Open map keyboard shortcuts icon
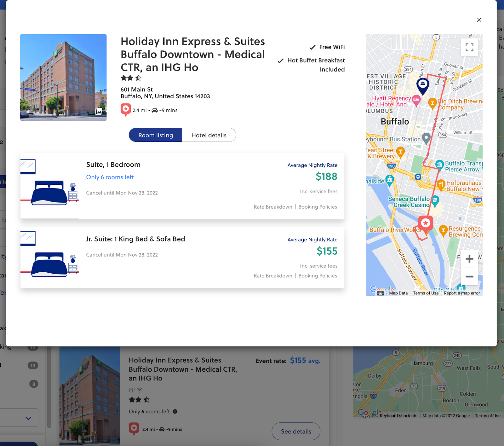The width and height of the screenshot is (504, 446). 380,293
